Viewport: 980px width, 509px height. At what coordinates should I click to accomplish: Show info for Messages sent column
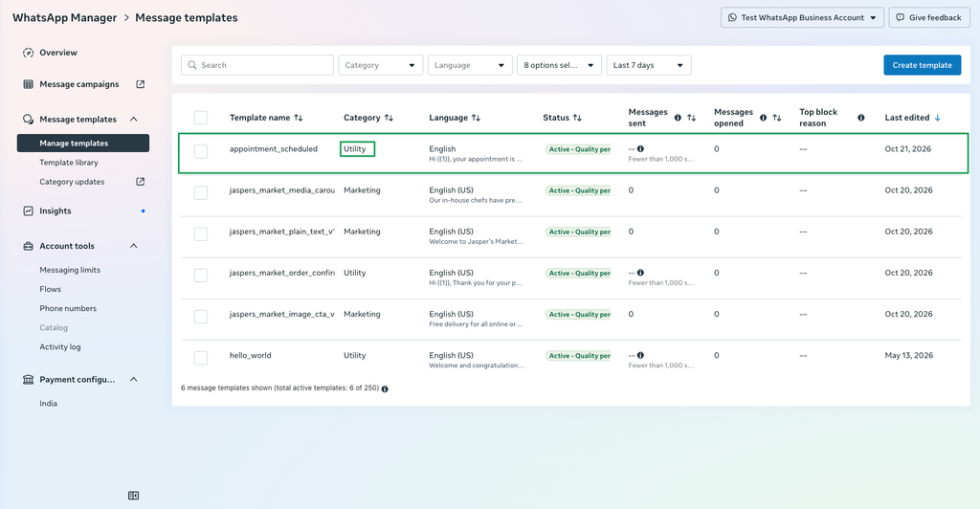click(678, 118)
